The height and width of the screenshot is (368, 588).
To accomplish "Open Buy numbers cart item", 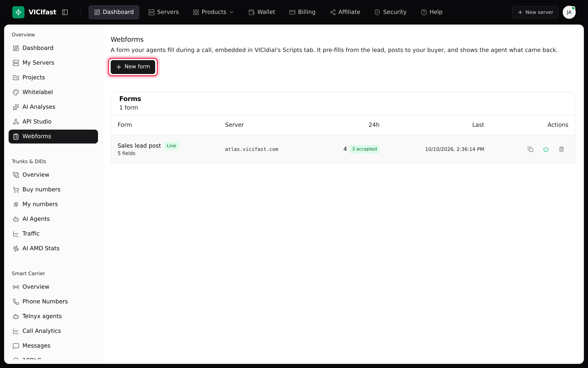I will pos(53,190).
